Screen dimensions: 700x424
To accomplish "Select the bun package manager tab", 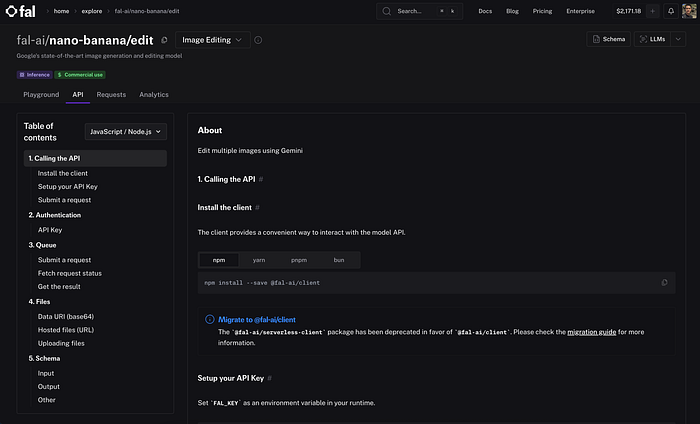I will [x=339, y=260].
